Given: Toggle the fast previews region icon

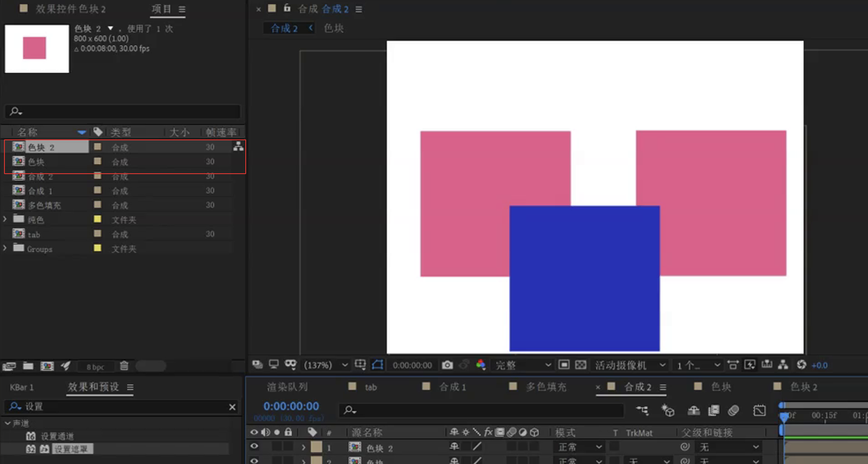Looking at the screenshot, I should point(564,365).
